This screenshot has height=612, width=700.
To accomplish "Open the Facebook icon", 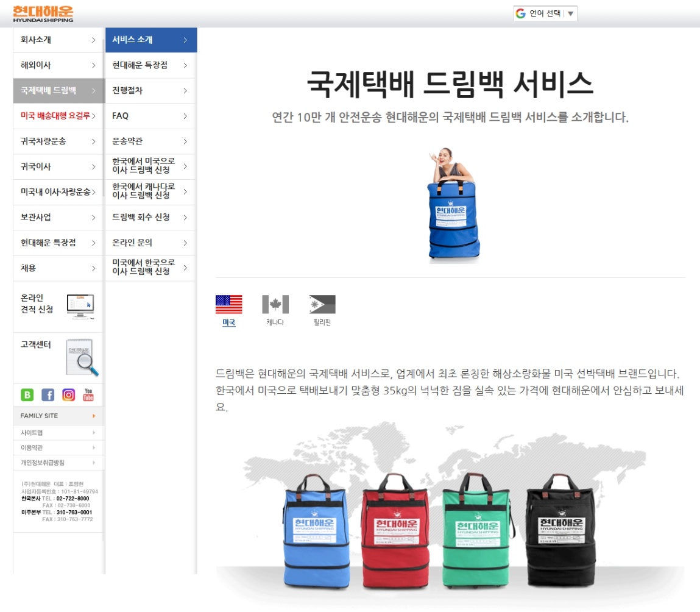I will pos(48,394).
